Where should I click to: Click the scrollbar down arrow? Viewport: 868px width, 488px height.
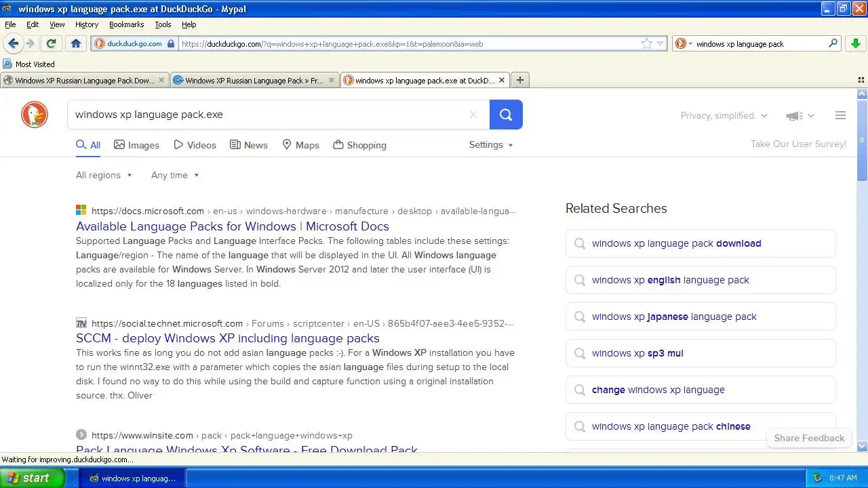[x=862, y=446]
